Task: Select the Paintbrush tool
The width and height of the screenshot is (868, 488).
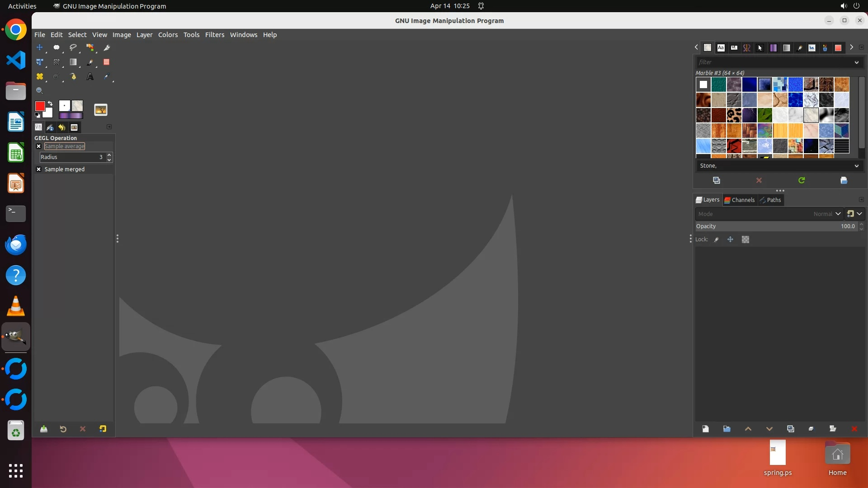Action: [90, 62]
